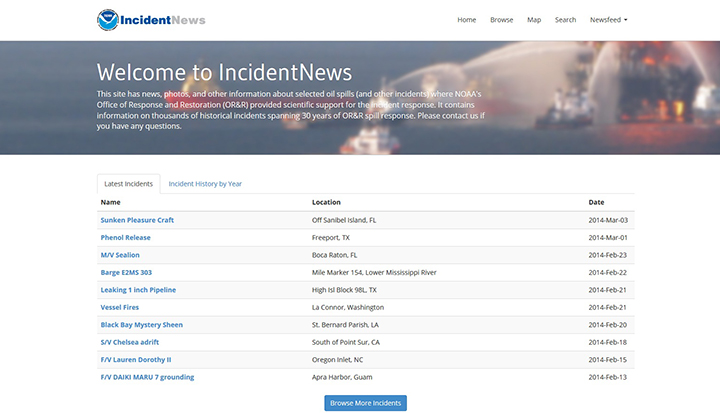Viewport: 720px width, 413px height.
Task: Click the Browse More Incidents button
Action: click(x=366, y=403)
